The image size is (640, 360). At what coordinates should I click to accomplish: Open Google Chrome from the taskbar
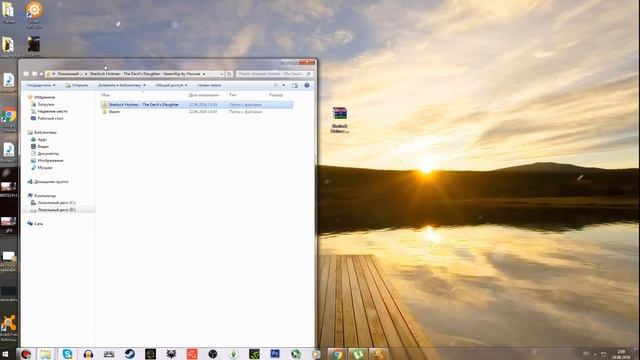337,354
